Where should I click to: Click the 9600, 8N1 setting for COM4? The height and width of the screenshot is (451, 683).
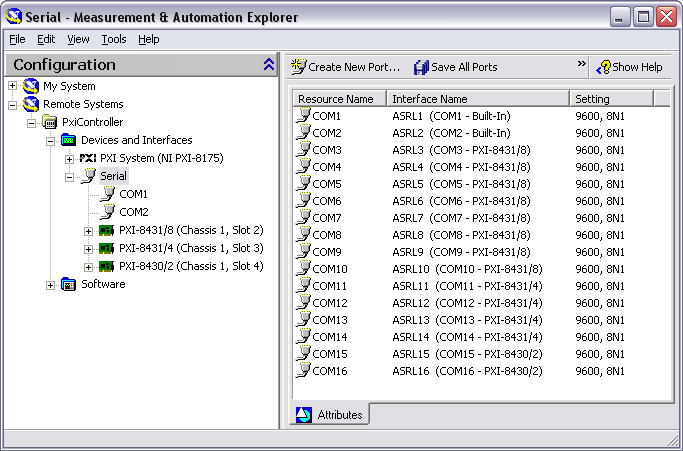tap(600, 167)
